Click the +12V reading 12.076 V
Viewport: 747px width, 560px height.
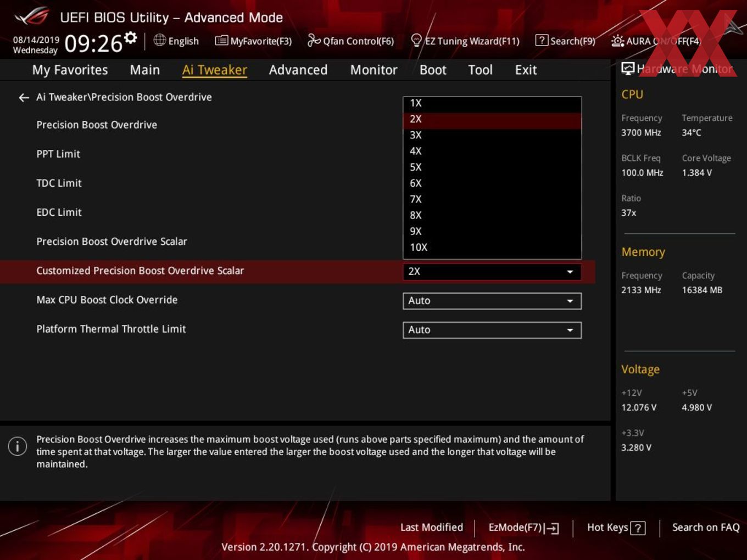pos(639,408)
